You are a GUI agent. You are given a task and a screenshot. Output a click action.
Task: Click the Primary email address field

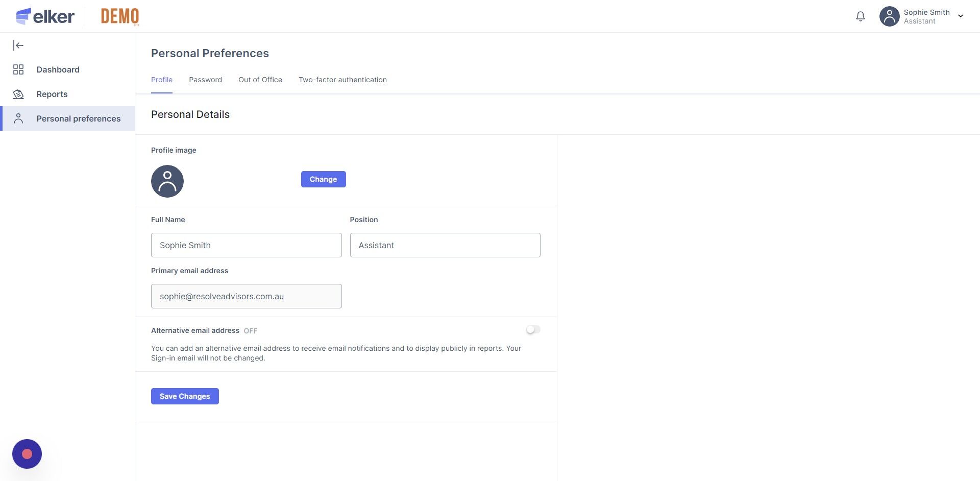(x=246, y=296)
